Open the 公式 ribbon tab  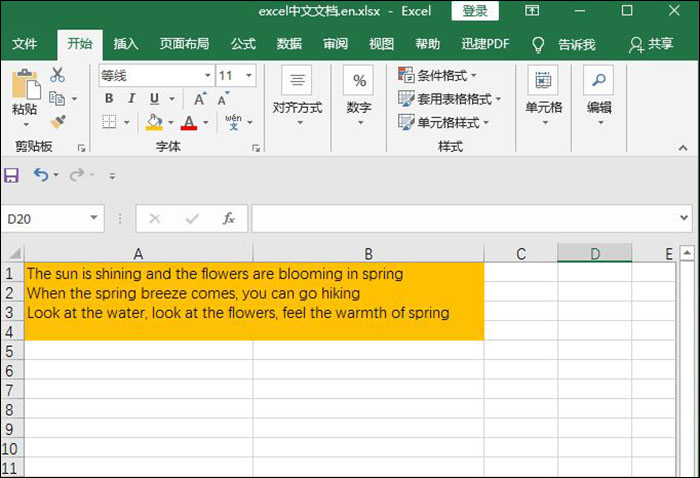[x=243, y=45]
